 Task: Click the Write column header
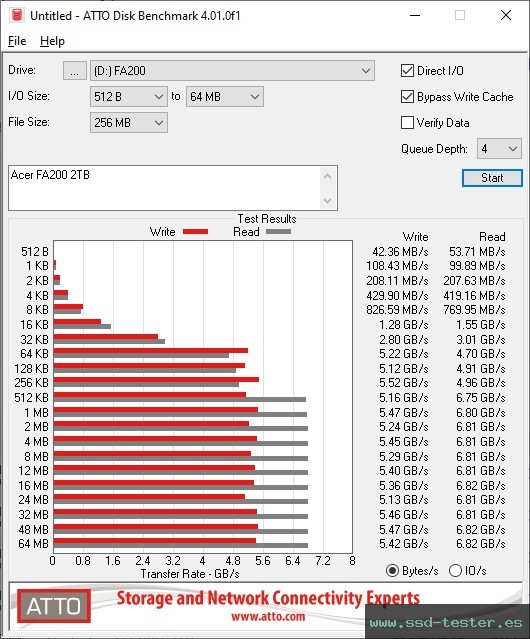[x=416, y=237]
